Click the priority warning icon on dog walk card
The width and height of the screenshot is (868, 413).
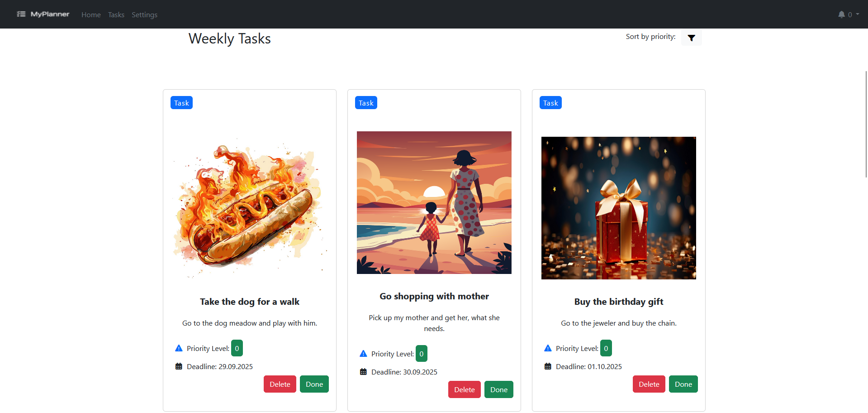click(x=179, y=348)
